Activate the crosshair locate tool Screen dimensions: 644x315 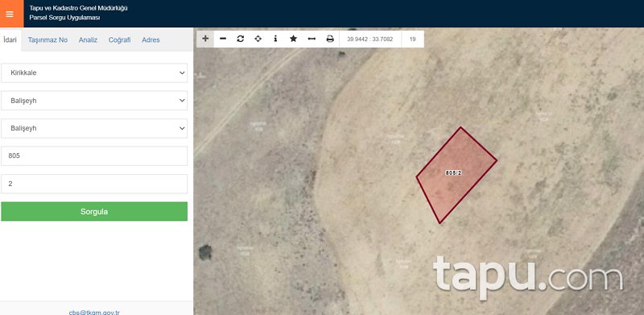tap(258, 39)
